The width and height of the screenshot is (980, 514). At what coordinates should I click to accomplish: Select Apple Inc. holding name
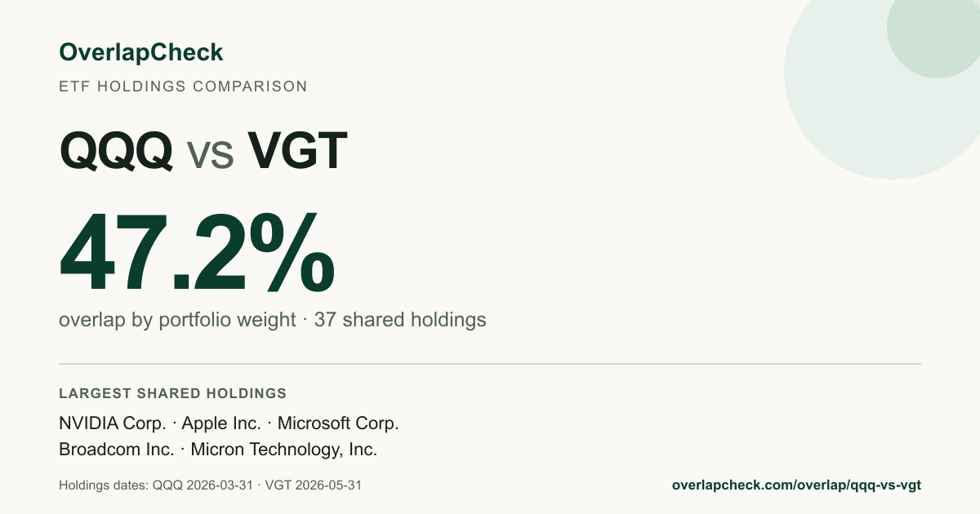(221, 423)
